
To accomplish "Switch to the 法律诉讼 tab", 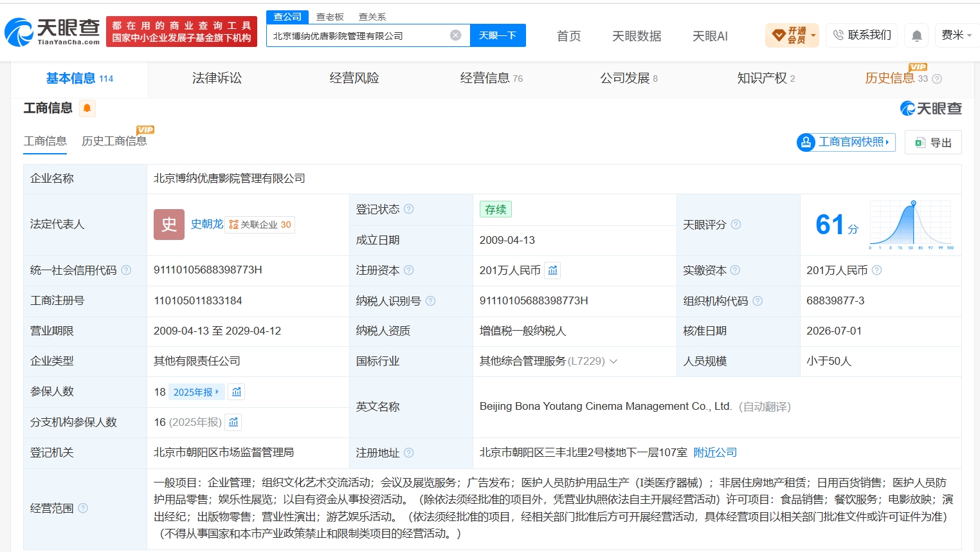I will (217, 78).
